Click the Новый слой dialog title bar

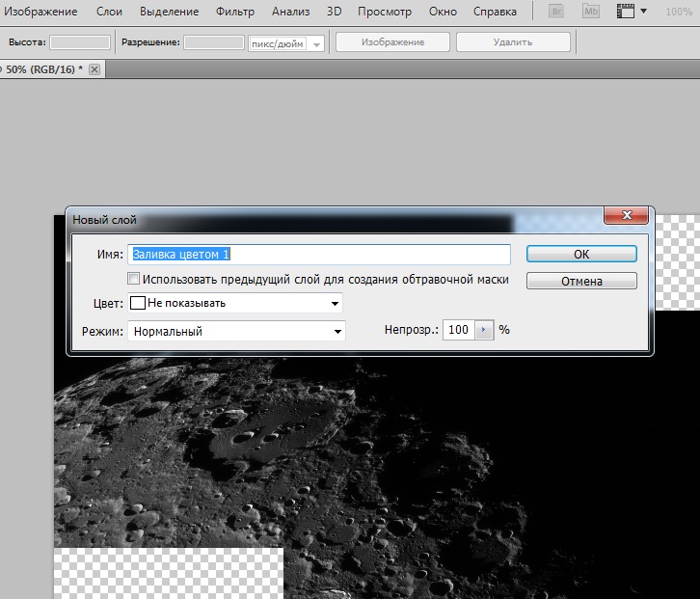[x=335, y=220]
